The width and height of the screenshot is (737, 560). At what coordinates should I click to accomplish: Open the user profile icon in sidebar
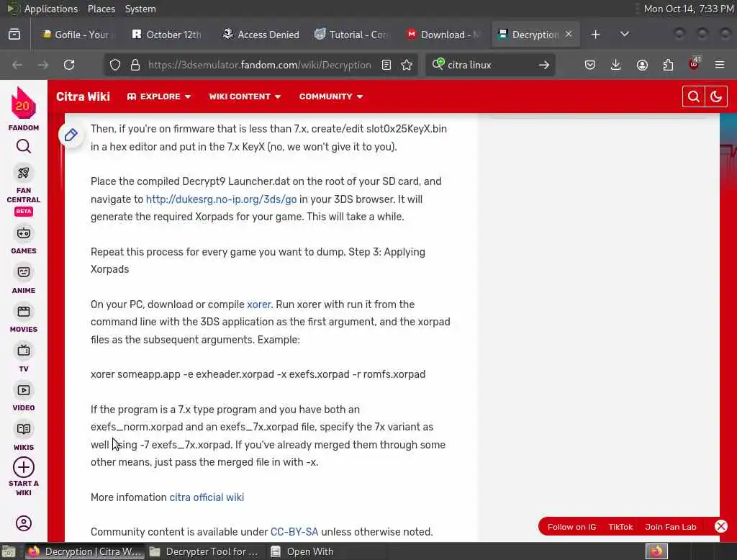[x=24, y=523]
